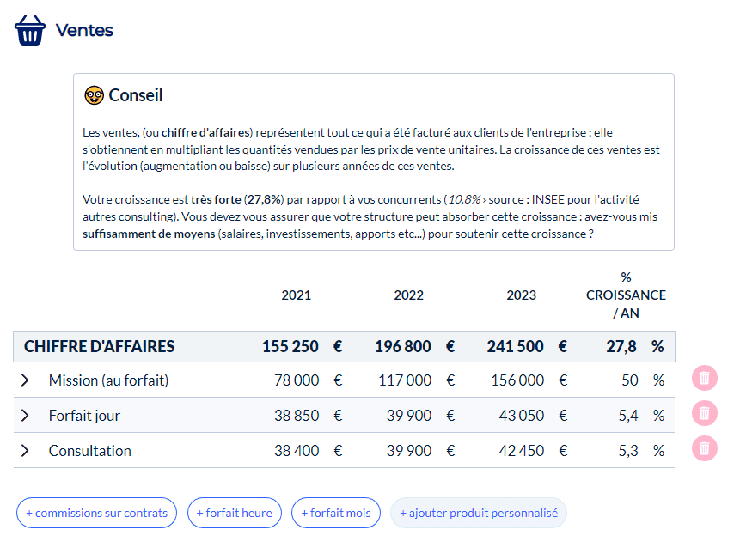The width and height of the screenshot is (740, 560).
Task: Expand the Mission (au forfait) row
Action: (x=25, y=380)
